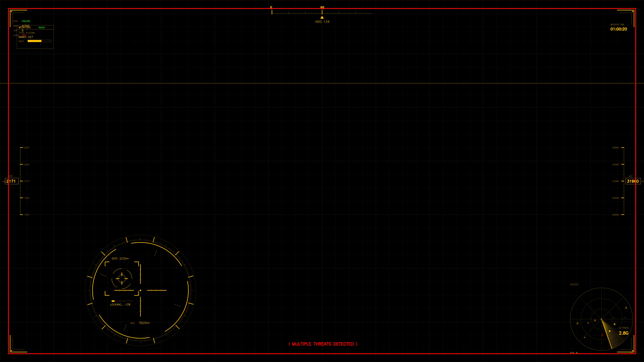This screenshot has width=644, height=362.
Task: Click the SE compass marker on heading tape
Action: point(322,8)
